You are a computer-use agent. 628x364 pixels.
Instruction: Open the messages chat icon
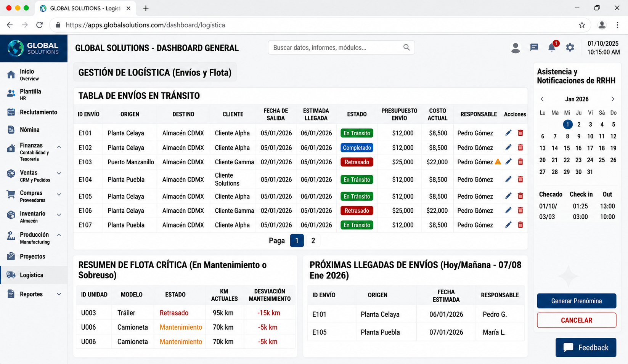pyautogui.click(x=534, y=47)
